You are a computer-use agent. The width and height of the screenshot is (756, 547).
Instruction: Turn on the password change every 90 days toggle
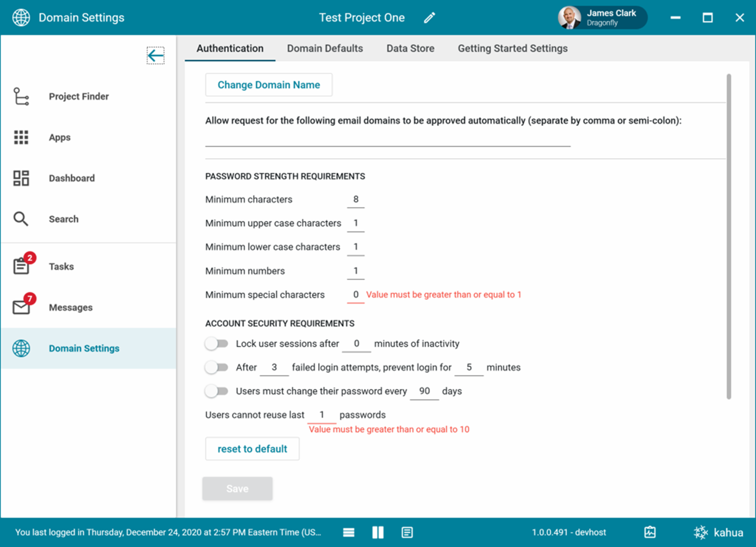tap(216, 391)
